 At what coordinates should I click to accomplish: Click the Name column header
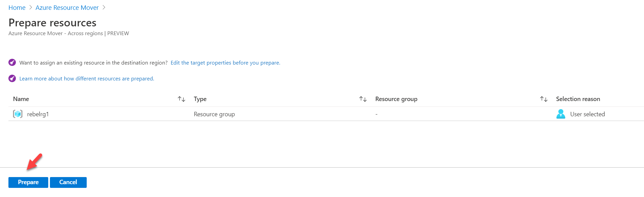click(x=21, y=99)
